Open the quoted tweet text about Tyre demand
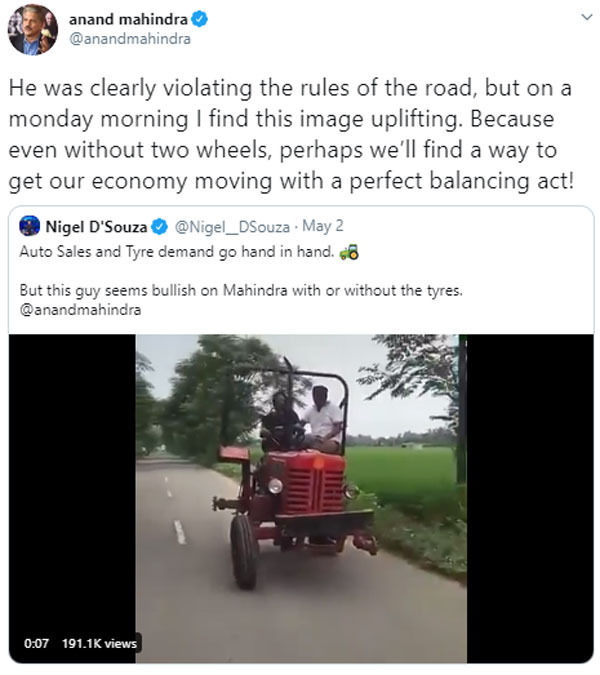The image size is (600, 675). click(x=177, y=251)
